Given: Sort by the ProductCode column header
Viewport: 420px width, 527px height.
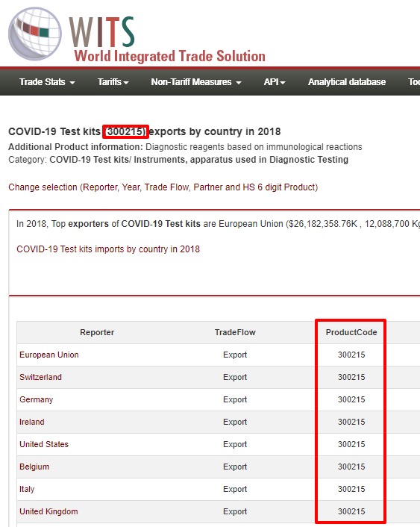Looking at the screenshot, I should tap(351, 332).
